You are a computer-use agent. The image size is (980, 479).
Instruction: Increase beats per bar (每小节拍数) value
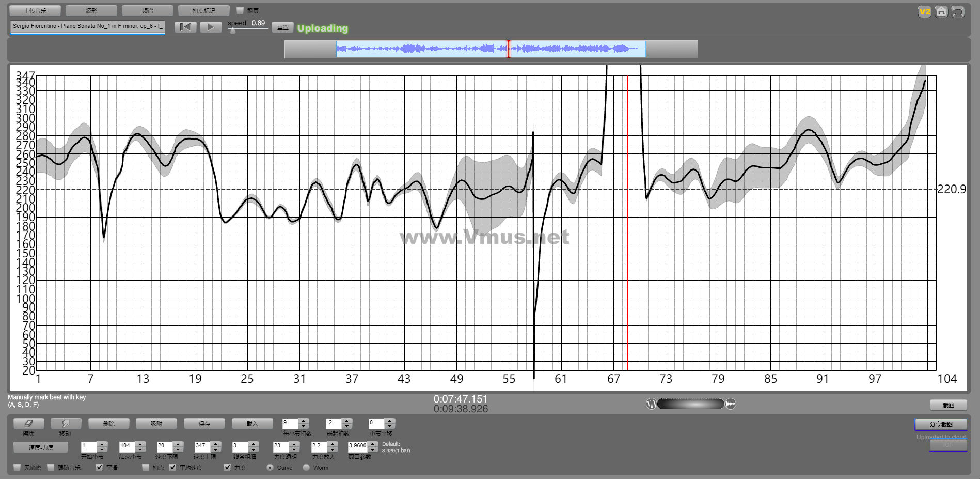point(304,421)
